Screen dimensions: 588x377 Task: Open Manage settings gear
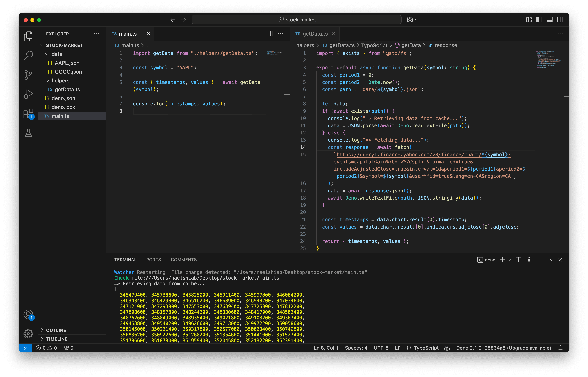[28, 333]
